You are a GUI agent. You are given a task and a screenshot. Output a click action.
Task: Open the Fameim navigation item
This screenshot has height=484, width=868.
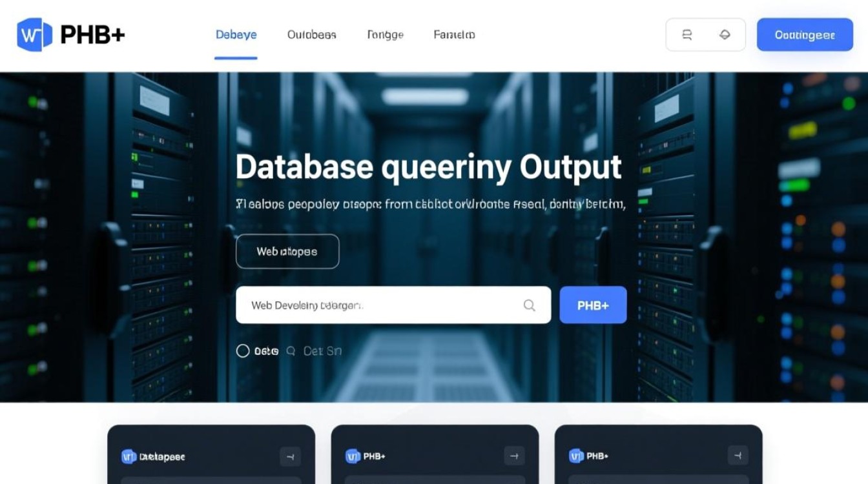pos(454,35)
